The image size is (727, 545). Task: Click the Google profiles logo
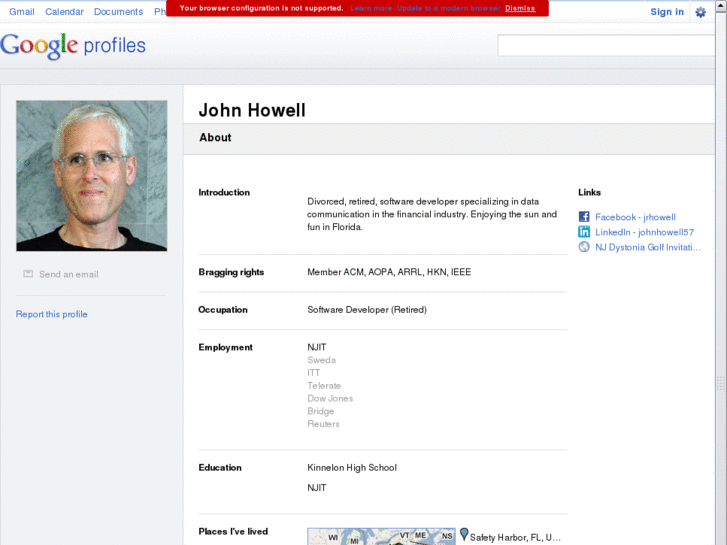73,46
